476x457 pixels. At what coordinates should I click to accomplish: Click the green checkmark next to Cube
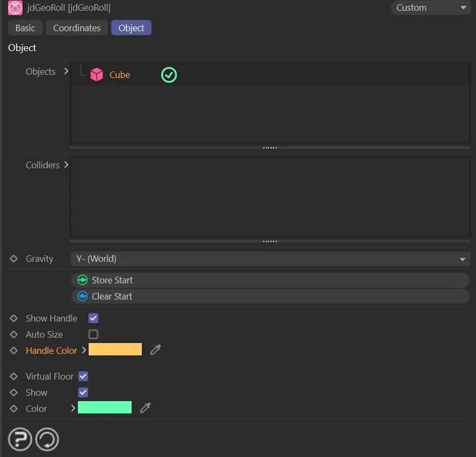click(169, 75)
